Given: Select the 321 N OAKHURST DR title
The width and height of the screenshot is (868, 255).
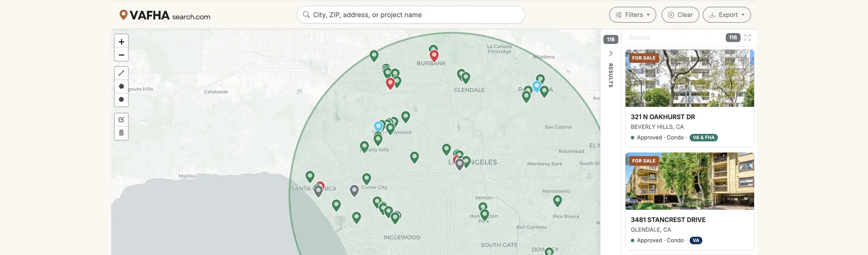Looking at the screenshot, I should (x=663, y=117).
